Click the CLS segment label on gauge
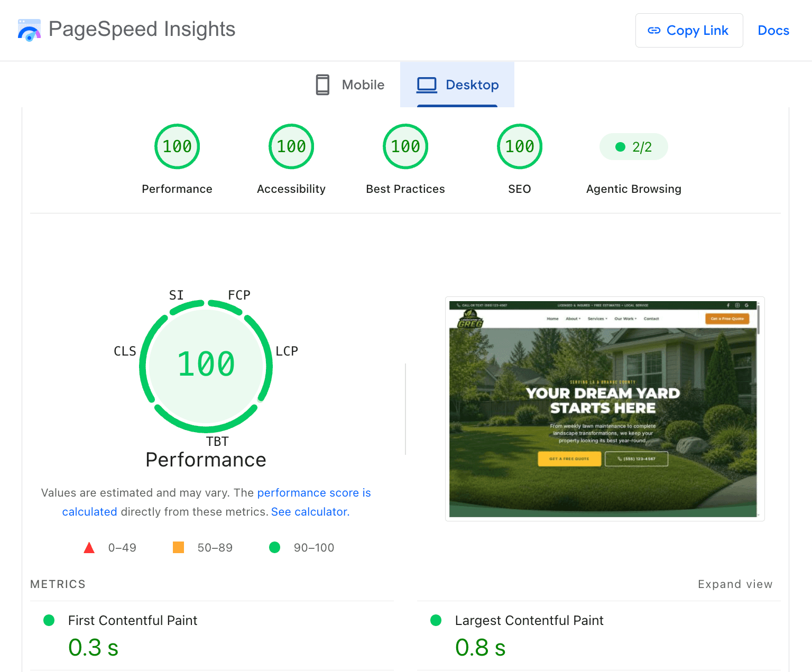Image resolution: width=812 pixels, height=672 pixels. [125, 351]
